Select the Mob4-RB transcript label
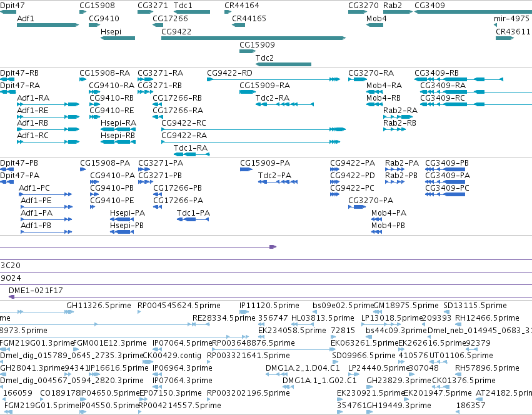This screenshot has width=532, height=415. click(x=383, y=98)
